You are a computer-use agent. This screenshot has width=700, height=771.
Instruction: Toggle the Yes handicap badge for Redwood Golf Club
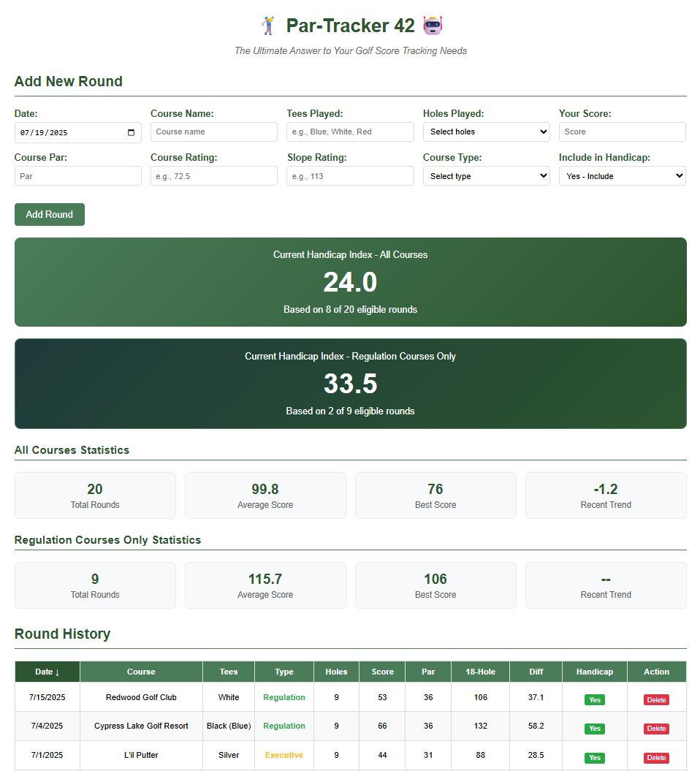tap(594, 699)
